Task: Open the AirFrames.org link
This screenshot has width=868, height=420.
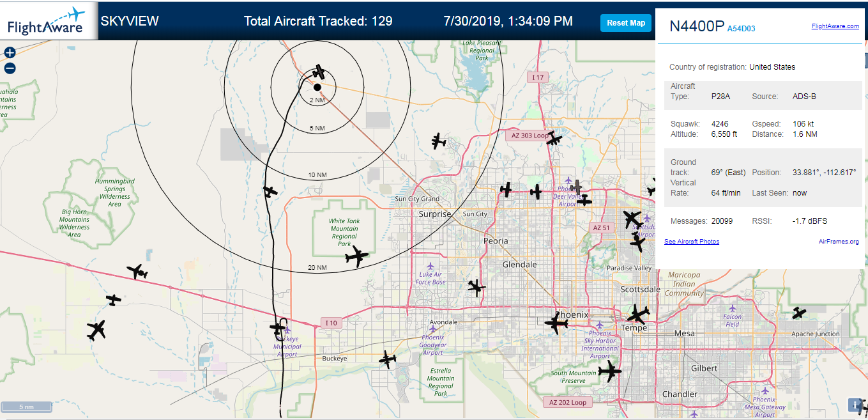Action: coord(839,242)
